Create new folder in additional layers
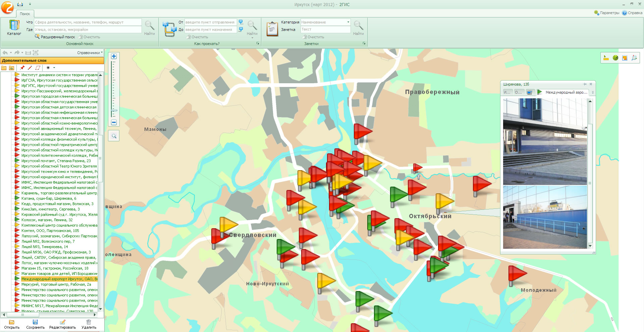The width and height of the screenshot is (644, 332). pos(4,68)
